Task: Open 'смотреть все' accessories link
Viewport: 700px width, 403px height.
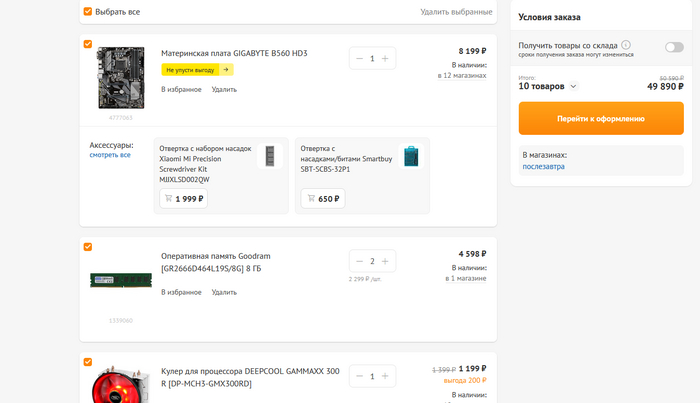Action: 110,155
